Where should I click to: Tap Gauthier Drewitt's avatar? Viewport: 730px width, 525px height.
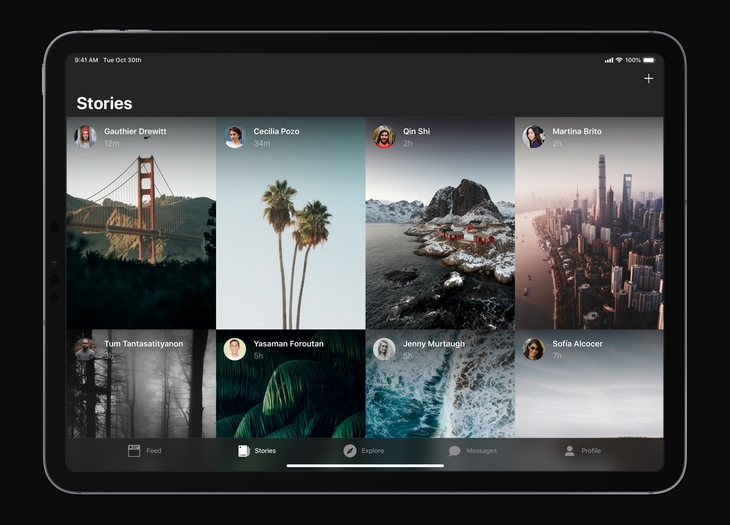click(x=85, y=137)
